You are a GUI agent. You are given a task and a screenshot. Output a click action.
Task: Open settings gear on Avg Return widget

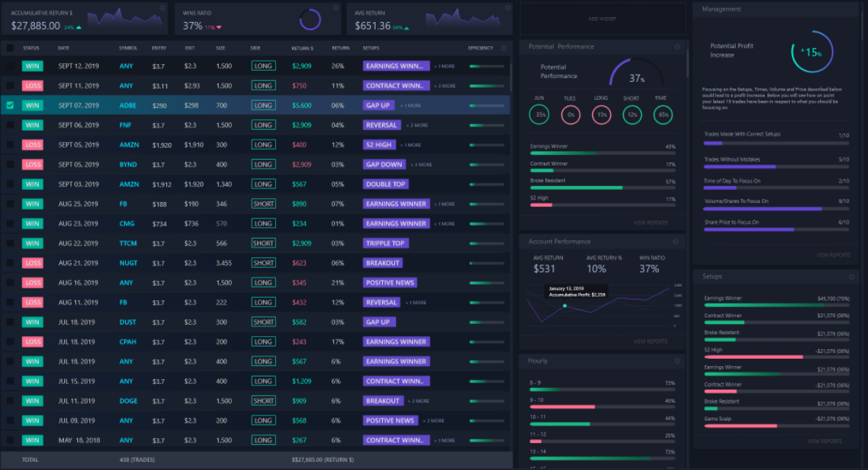pyautogui.click(x=508, y=8)
